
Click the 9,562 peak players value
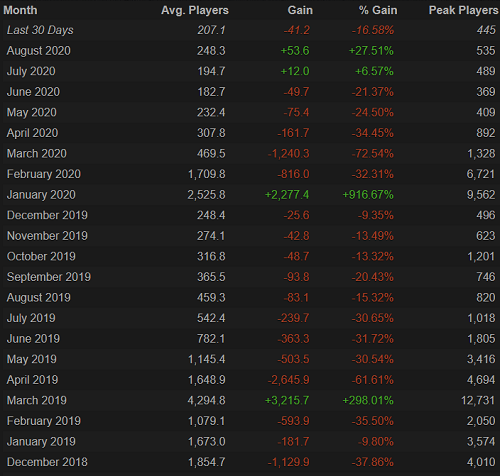pos(481,195)
